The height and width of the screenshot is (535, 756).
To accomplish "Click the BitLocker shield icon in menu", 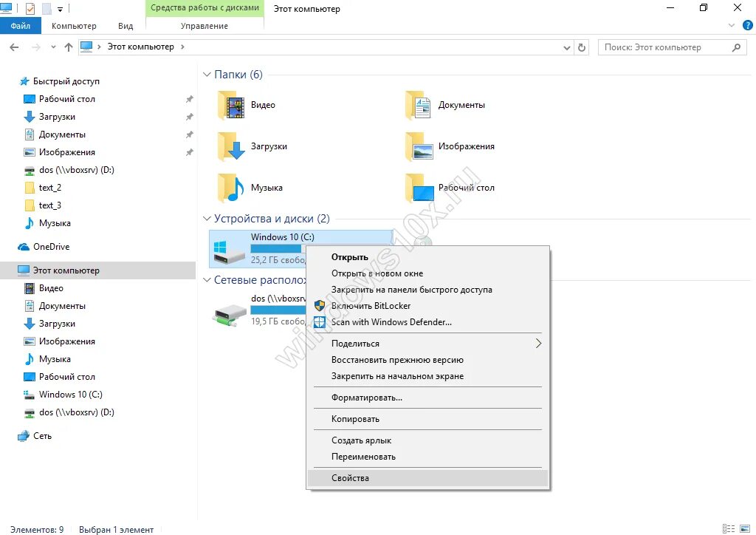I will [x=319, y=306].
